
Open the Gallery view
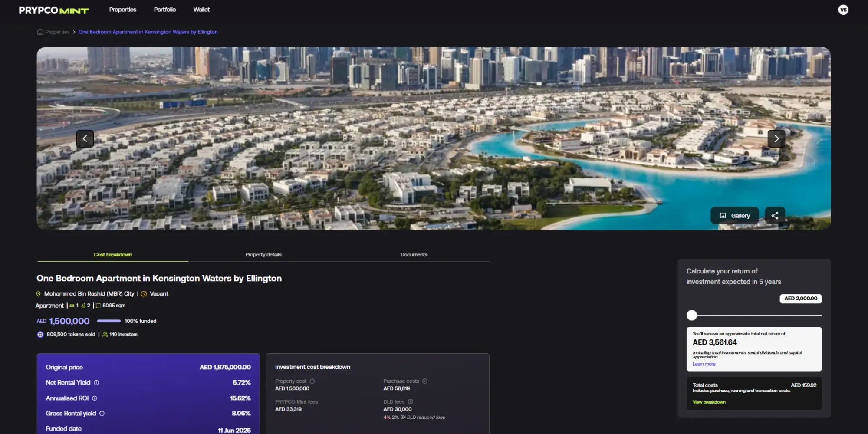[734, 215]
